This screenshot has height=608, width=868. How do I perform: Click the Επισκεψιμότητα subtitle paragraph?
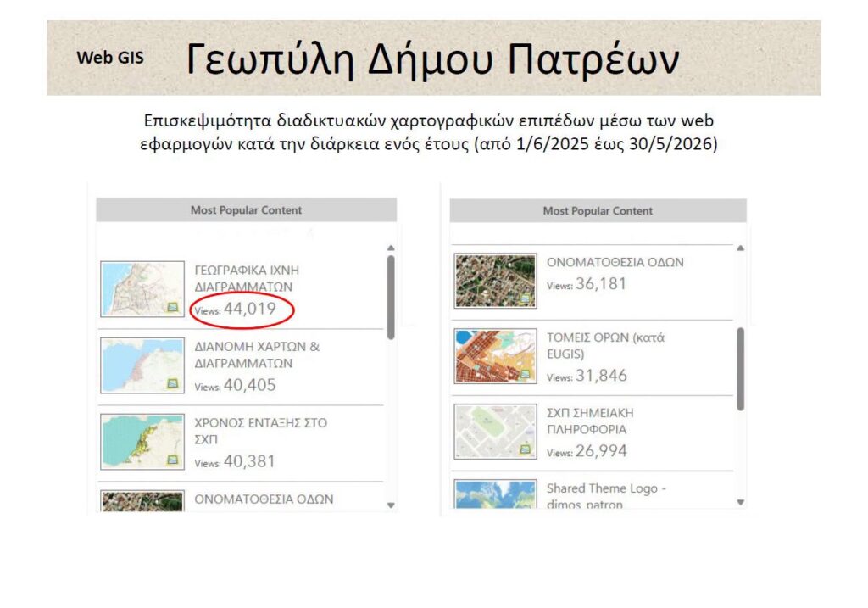coord(429,132)
